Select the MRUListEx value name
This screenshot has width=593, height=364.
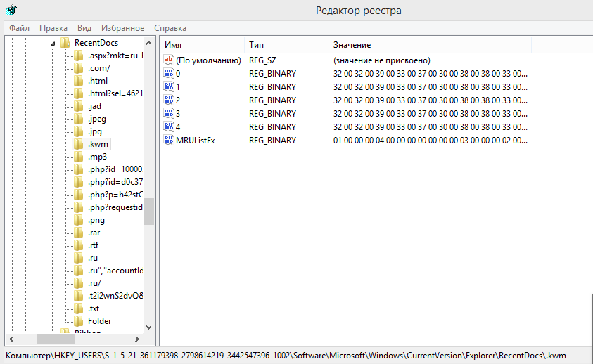(x=195, y=141)
